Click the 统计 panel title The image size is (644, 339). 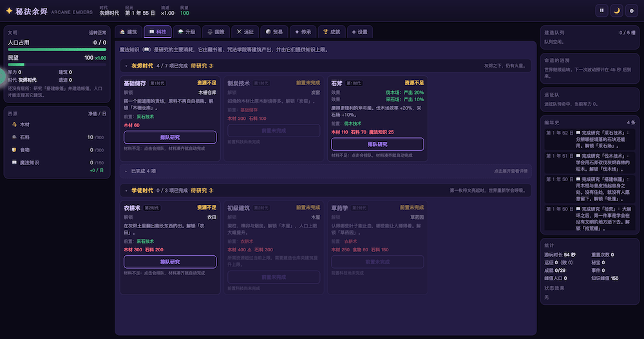549,246
